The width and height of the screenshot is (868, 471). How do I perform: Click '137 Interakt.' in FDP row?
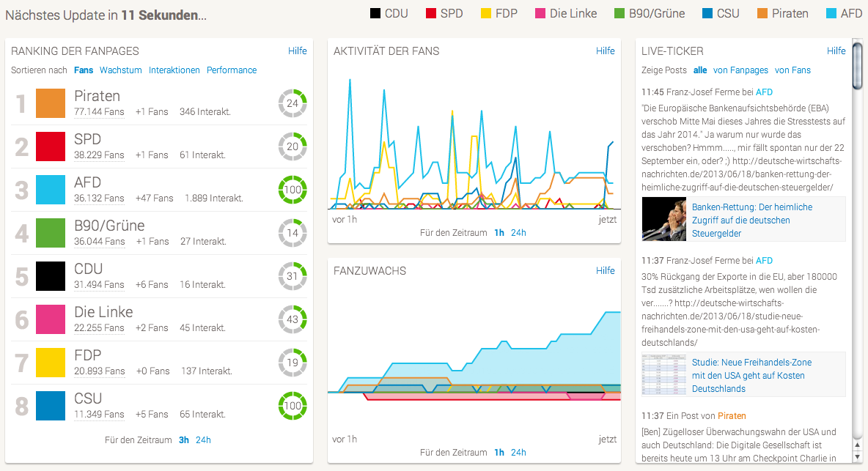point(207,371)
